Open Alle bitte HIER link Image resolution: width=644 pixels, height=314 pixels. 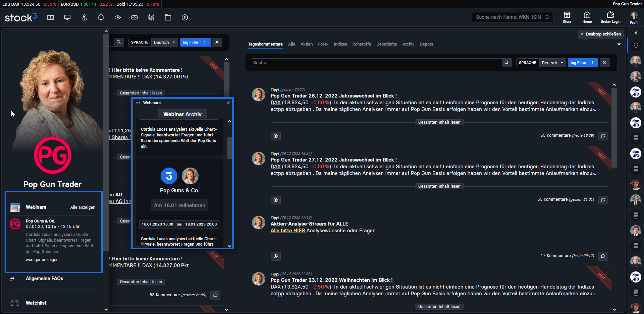click(x=288, y=231)
